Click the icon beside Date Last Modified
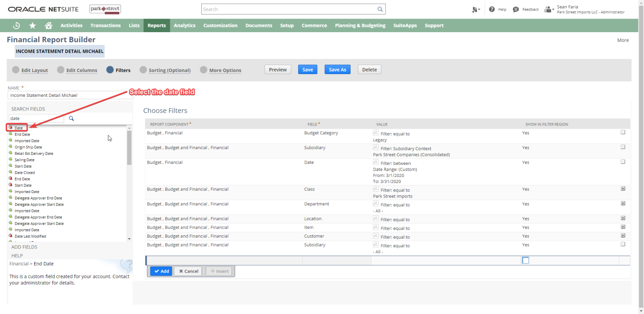Screen dimensions: 644x314 [11, 236]
